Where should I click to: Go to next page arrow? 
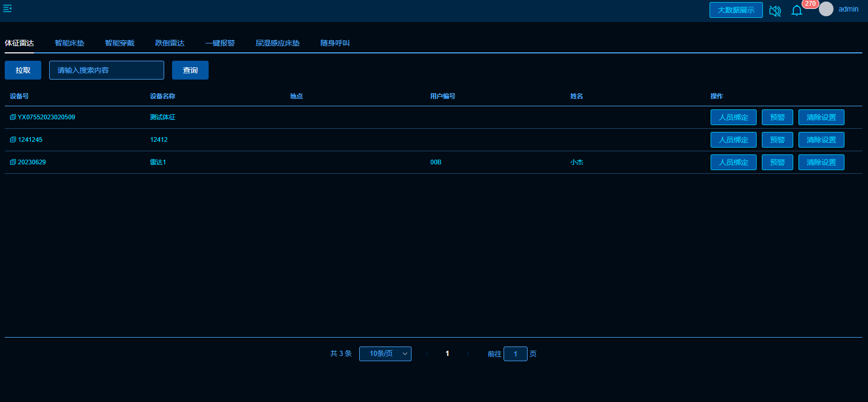[467, 354]
